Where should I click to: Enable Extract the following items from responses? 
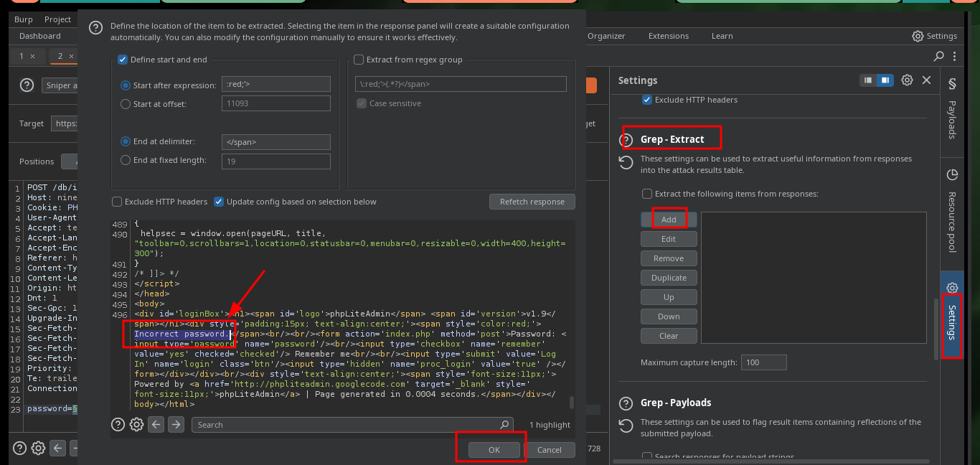647,194
